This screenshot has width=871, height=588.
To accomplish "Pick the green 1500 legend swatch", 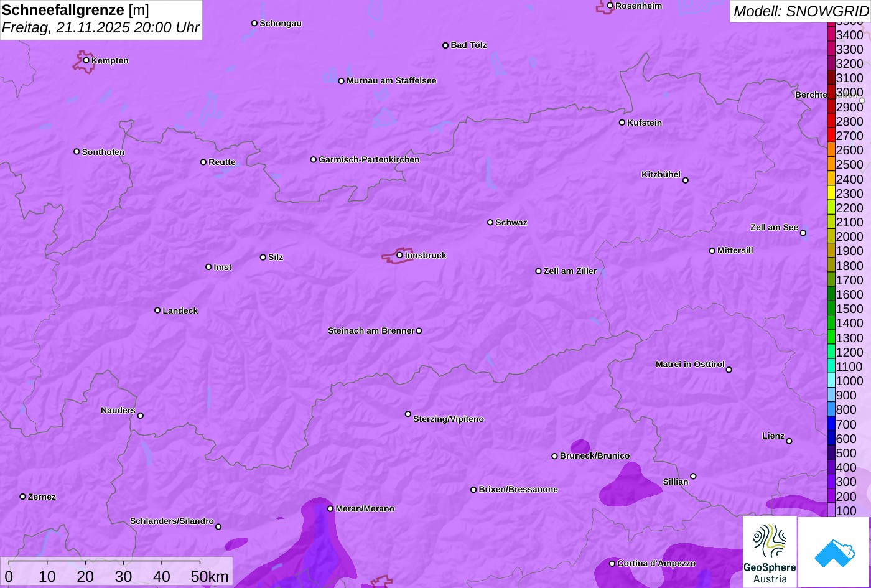I will [x=831, y=308].
